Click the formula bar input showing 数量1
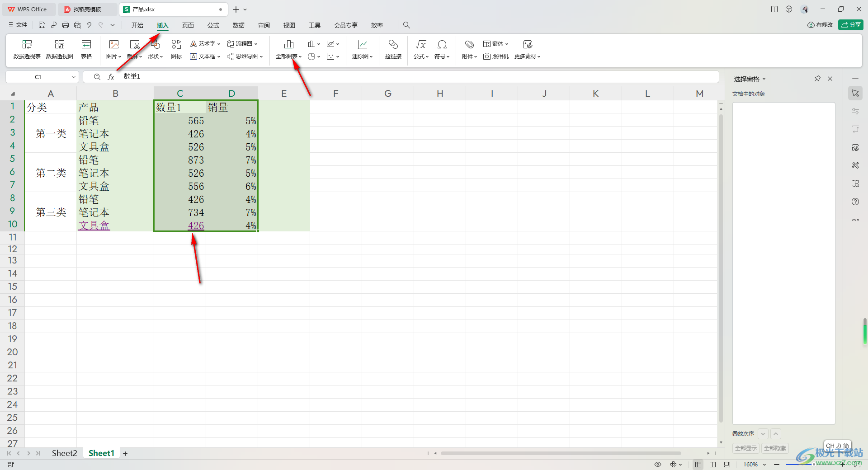 tap(419, 77)
